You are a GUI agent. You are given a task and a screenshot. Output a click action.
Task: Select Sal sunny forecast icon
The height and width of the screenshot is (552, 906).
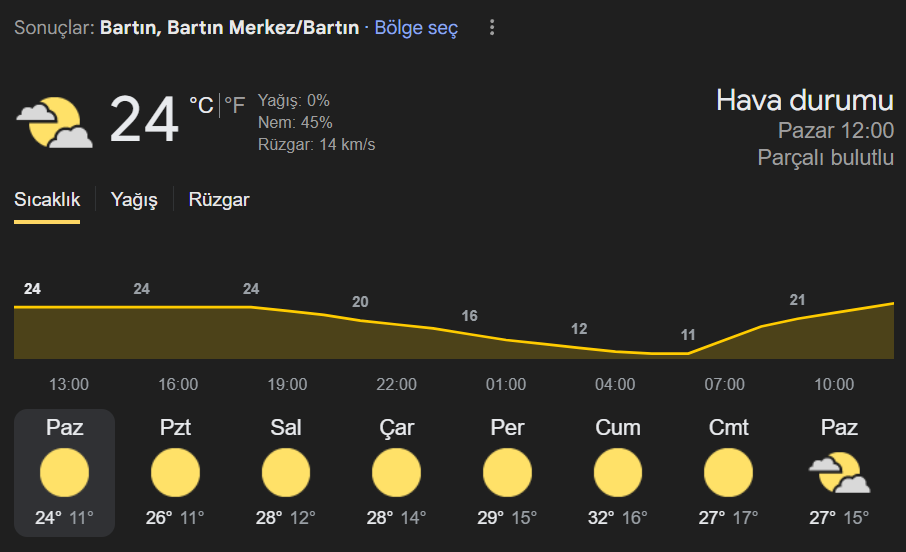tap(285, 473)
